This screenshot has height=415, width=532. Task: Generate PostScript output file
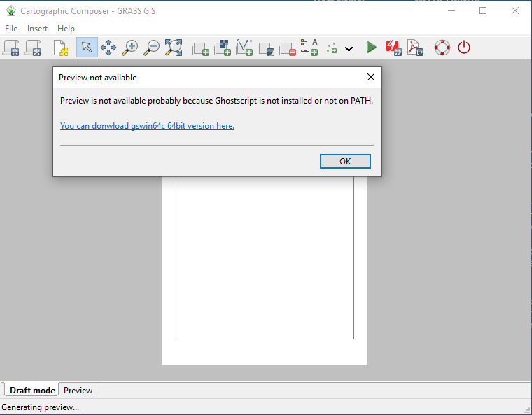(393, 48)
